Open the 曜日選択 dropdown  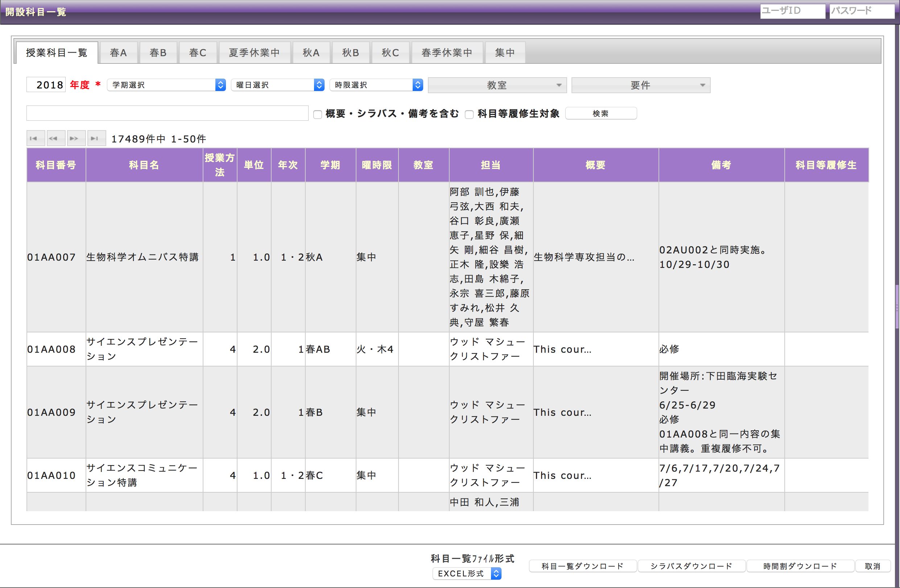pyautogui.click(x=277, y=85)
